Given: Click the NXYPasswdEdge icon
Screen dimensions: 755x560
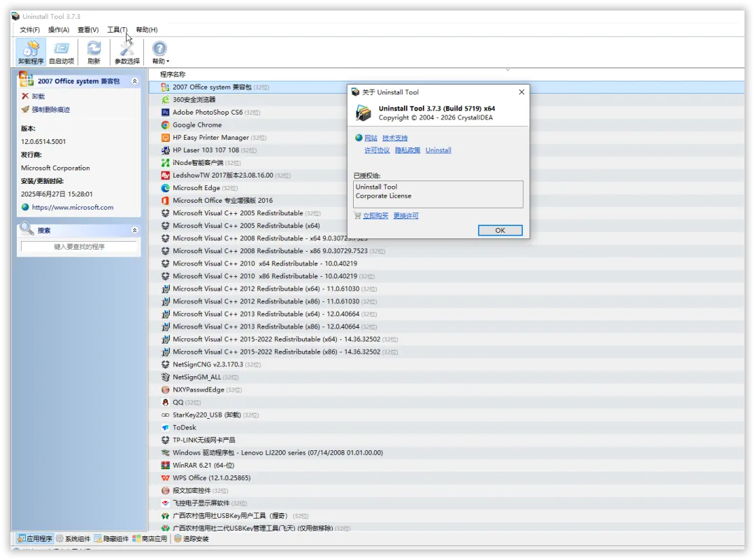Looking at the screenshot, I should [165, 389].
